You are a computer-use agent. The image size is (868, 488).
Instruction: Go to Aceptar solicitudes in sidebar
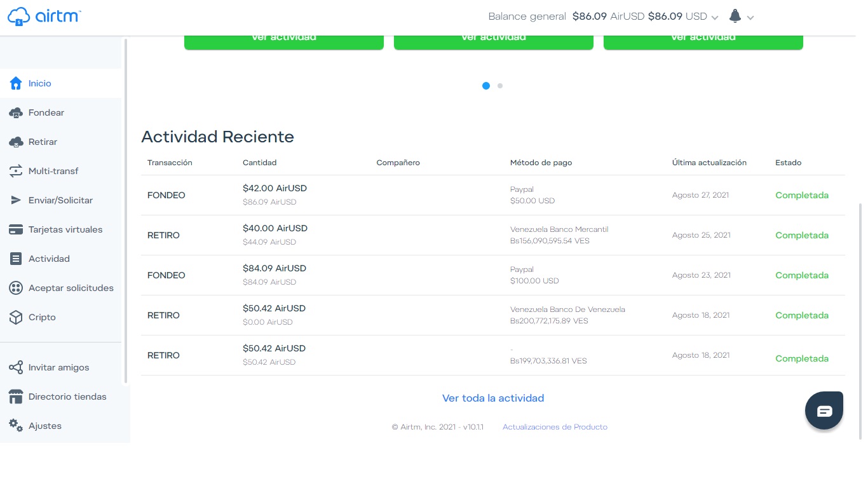pos(71,288)
